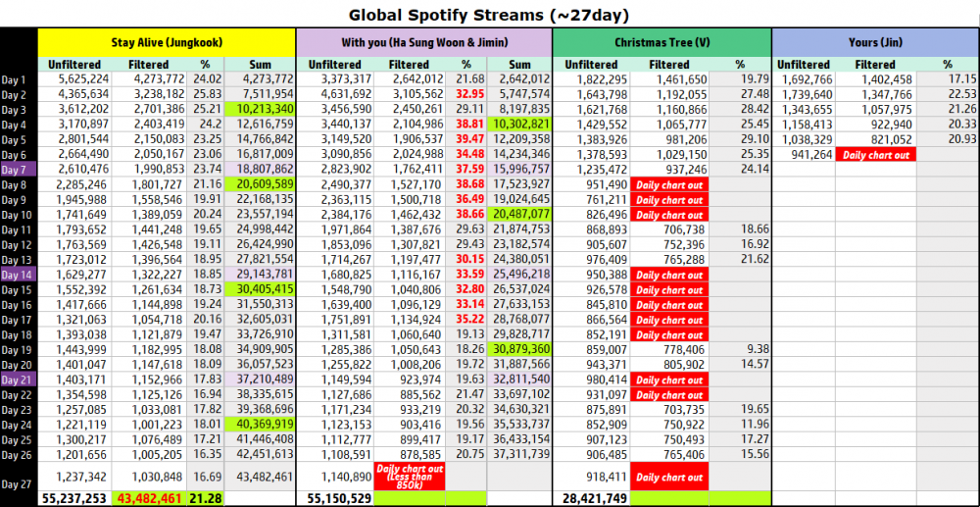Select lilac highlighted sum 29,143,781
Viewport: 980px width, 507px height.
[260, 275]
